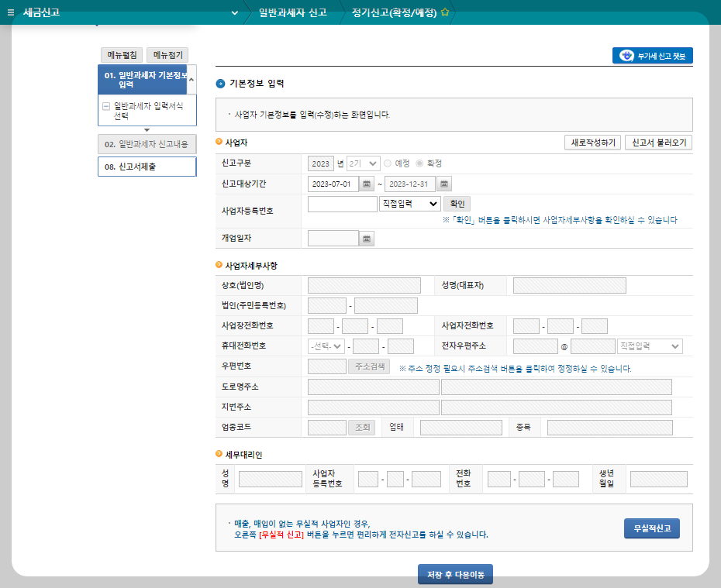Open the calendar icon next to 개업일자 field
The width and height of the screenshot is (721, 588).
tap(366, 238)
